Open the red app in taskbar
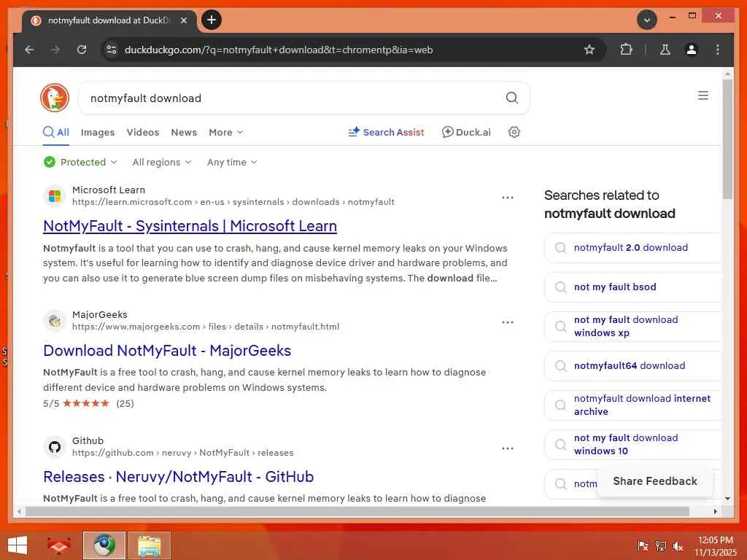The height and width of the screenshot is (560, 747). tap(58, 545)
